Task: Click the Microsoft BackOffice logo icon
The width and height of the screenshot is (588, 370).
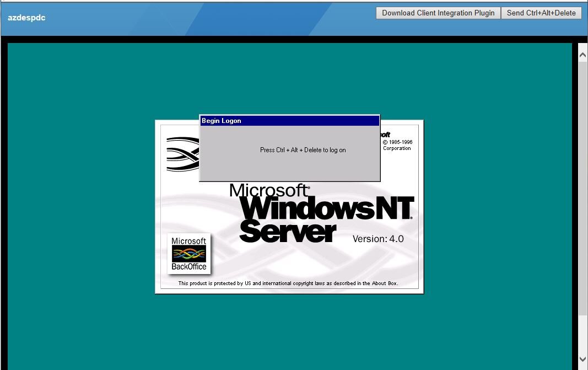Action: click(188, 254)
